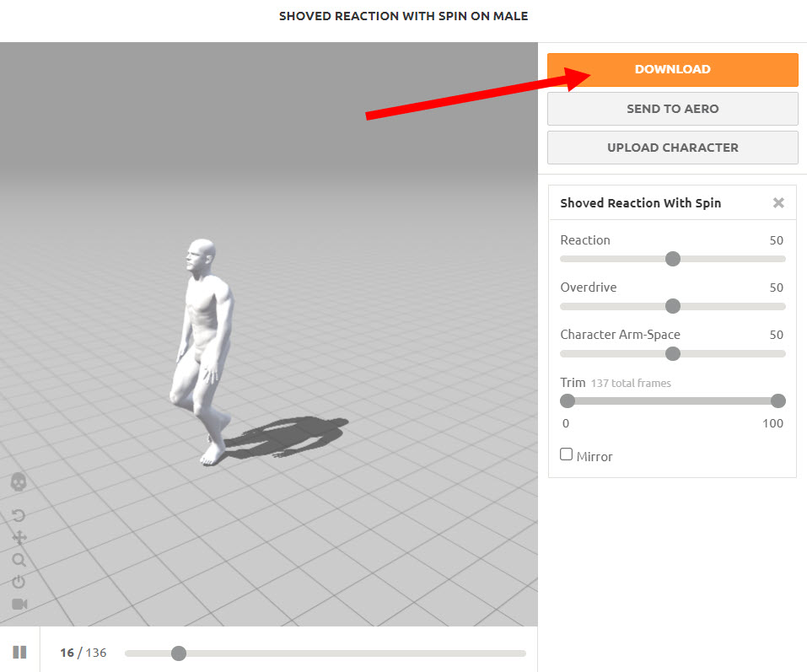Click the Upload Character button

click(x=673, y=148)
